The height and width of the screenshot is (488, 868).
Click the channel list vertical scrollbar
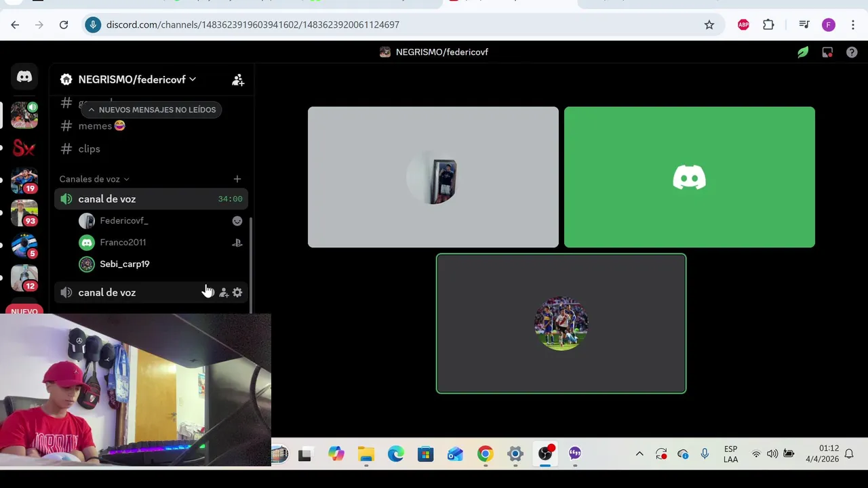(x=252, y=266)
